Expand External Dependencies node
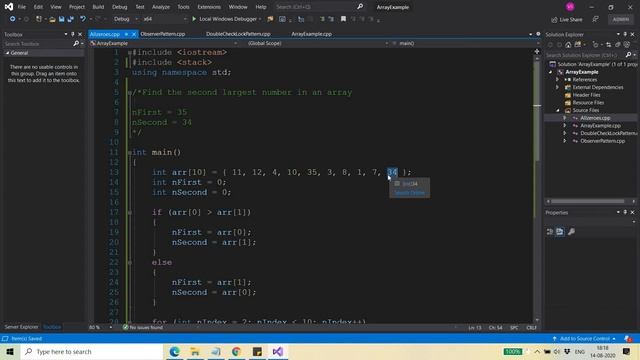Screen dimensions: 640x360 [x=558, y=87]
